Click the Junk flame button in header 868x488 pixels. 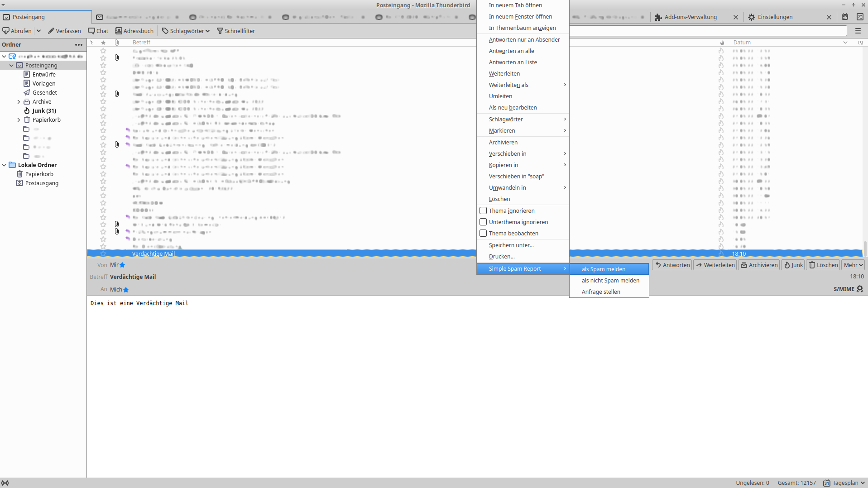click(793, 265)
